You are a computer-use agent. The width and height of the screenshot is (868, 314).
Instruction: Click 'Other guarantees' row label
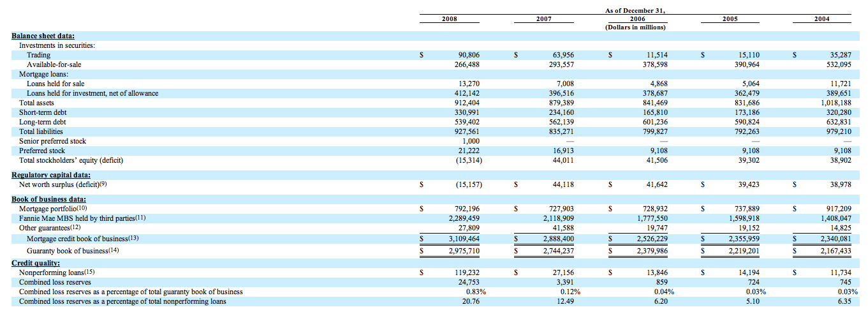(x=50, y=228)
